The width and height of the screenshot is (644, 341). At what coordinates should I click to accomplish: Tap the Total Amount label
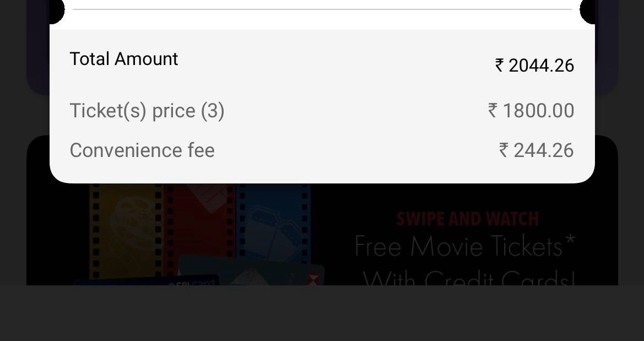124,59
